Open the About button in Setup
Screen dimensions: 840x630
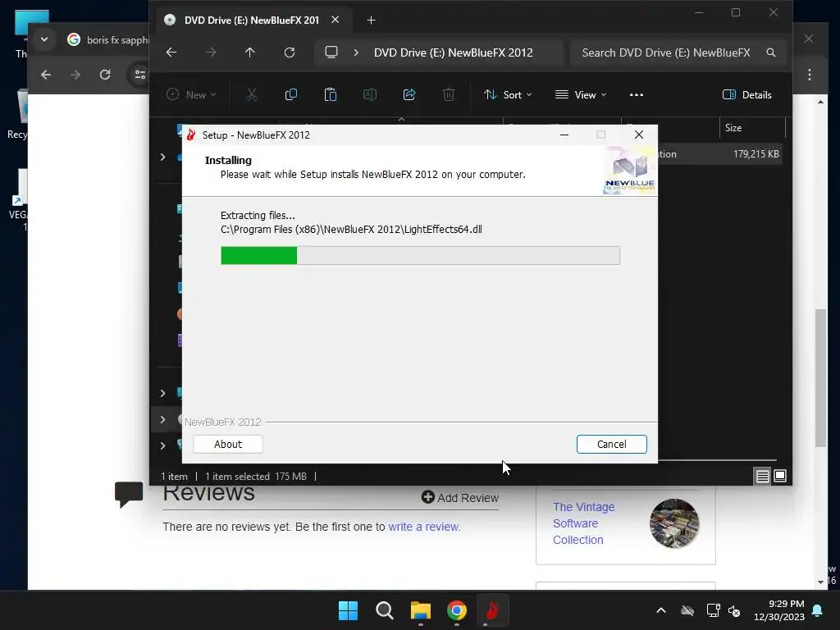(x=228, y=444)
